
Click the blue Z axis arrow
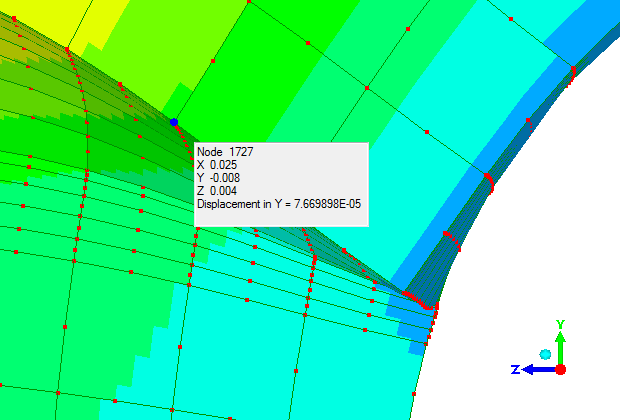click(535, 369)
